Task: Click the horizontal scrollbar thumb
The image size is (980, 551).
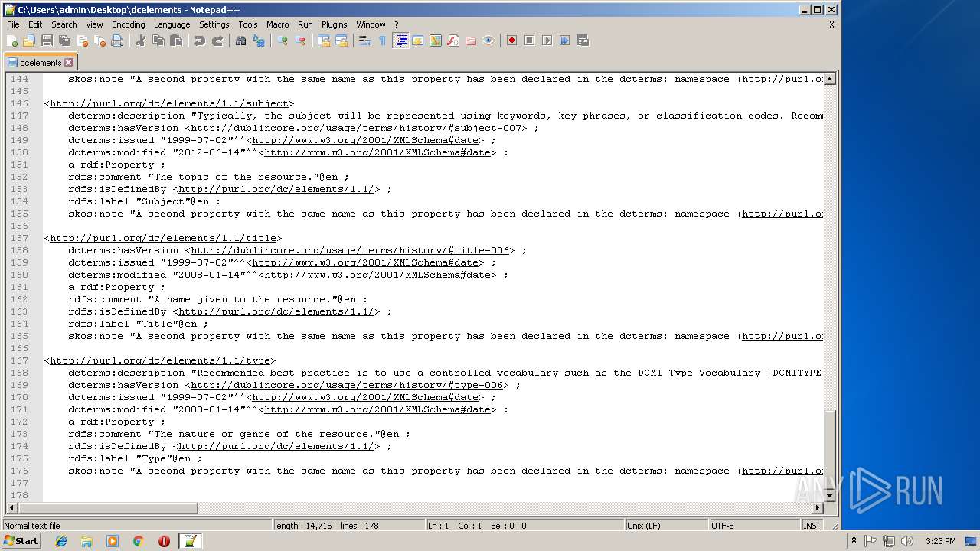Action: (107, 508)
